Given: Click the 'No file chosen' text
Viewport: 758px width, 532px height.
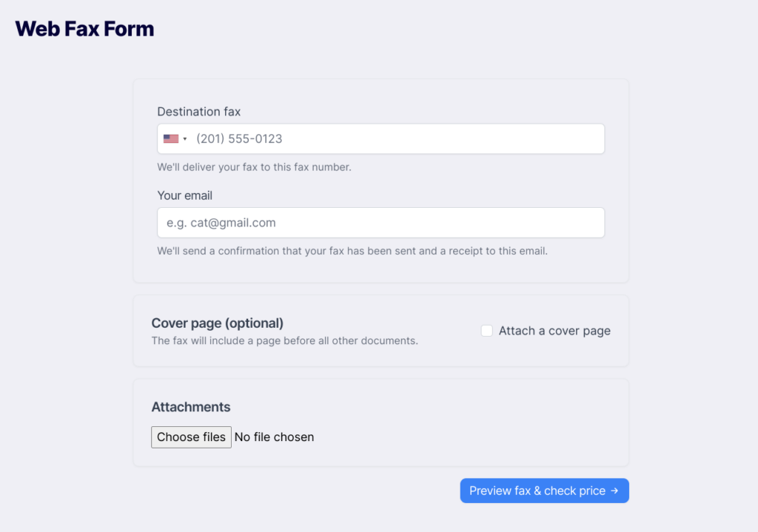Looking at the screenshot, I should [x=274, y=437].
